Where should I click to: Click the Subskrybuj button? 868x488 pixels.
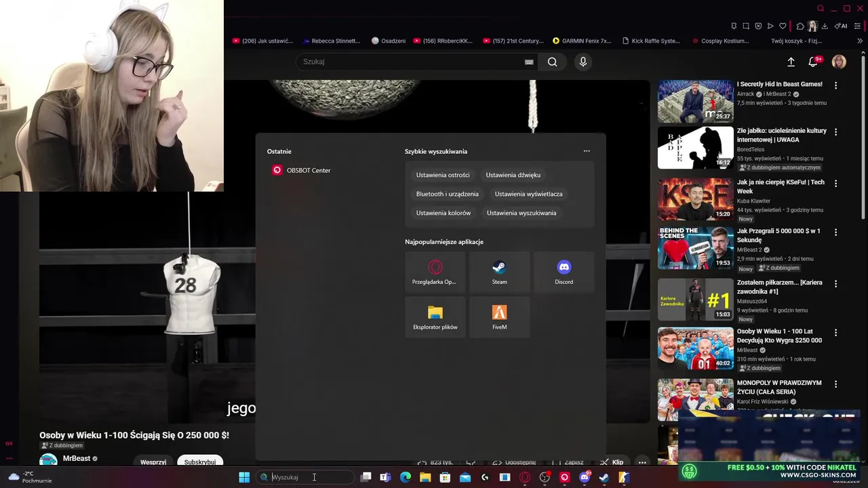coord(200,462)
